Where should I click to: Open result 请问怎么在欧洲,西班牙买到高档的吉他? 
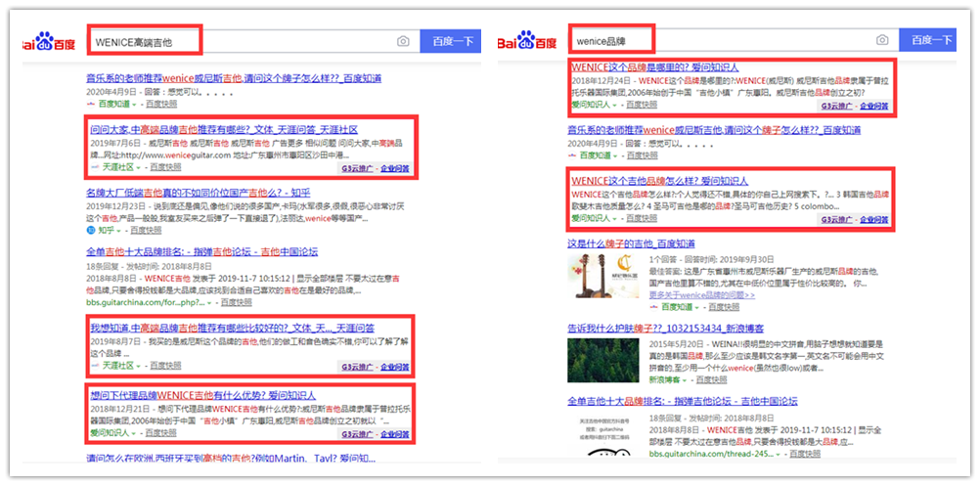coord(231,458)
